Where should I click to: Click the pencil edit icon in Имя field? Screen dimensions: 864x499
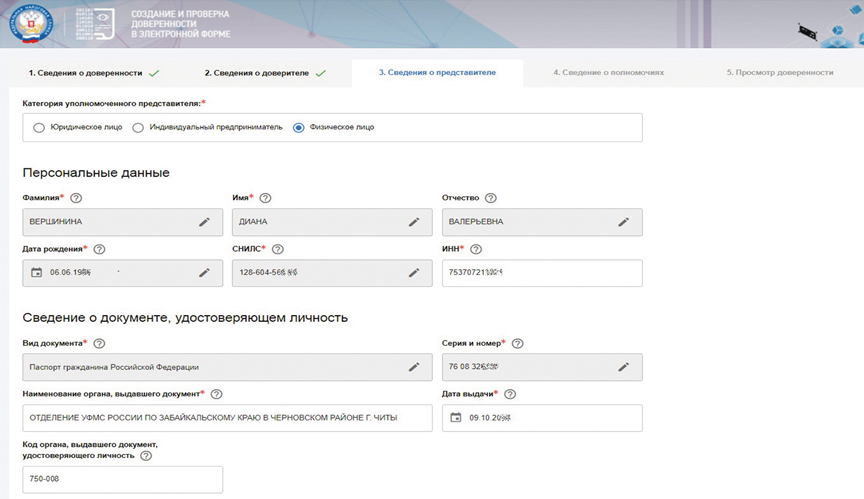tap(414, 222)
